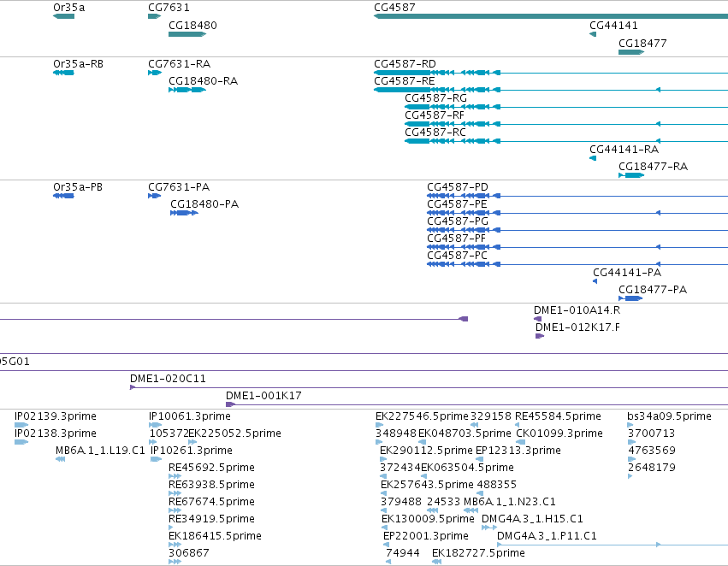This screenshot has width=728, height=566.
Task: Select transcript Or35a-RB
Action: 63,73
